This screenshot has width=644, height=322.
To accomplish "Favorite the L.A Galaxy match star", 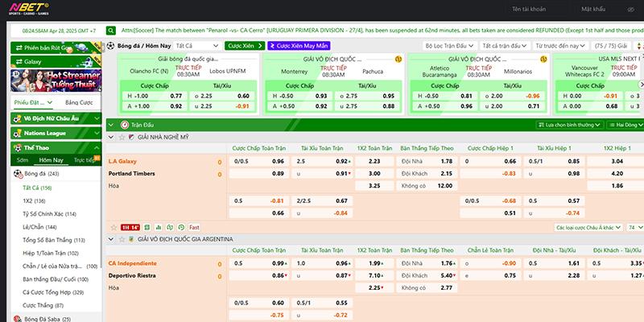I will 114,227.
